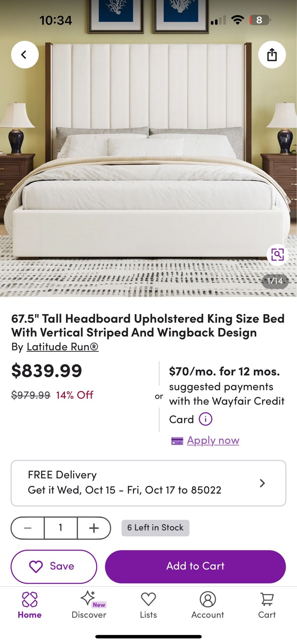Tap the 1/14 image counter
Screen dimensions: 297x644
pyautogui.click(x=275, y=281)
